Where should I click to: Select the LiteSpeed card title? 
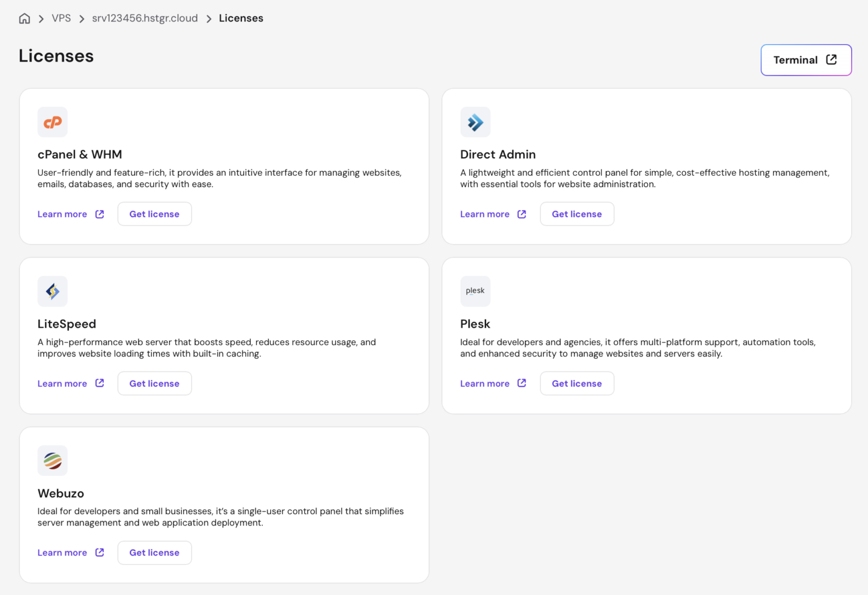67,324
